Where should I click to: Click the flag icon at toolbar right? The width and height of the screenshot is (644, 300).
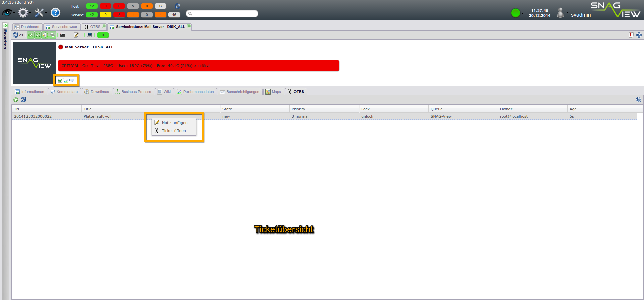pyautogui.click(x=631, y=35)
